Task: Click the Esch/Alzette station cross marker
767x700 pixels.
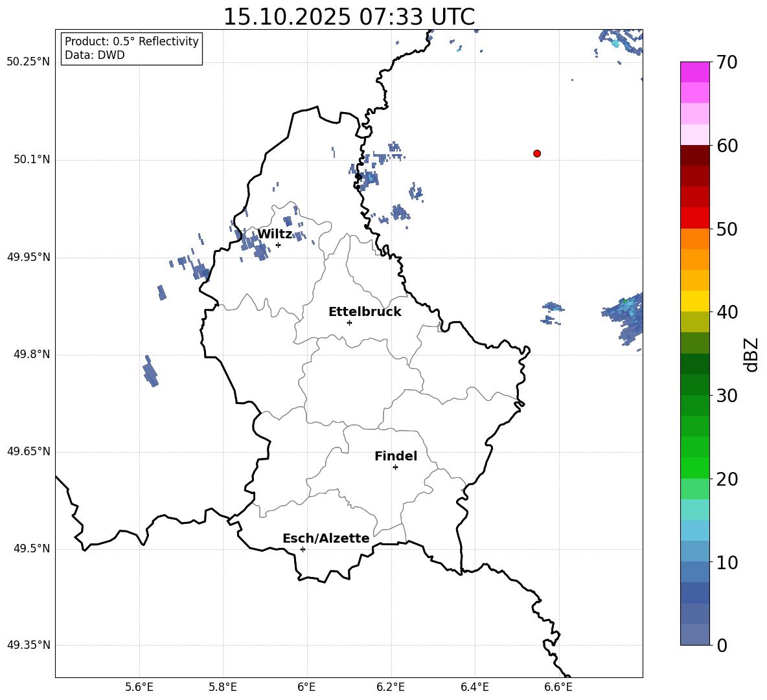Action: [x=303, y=549]
